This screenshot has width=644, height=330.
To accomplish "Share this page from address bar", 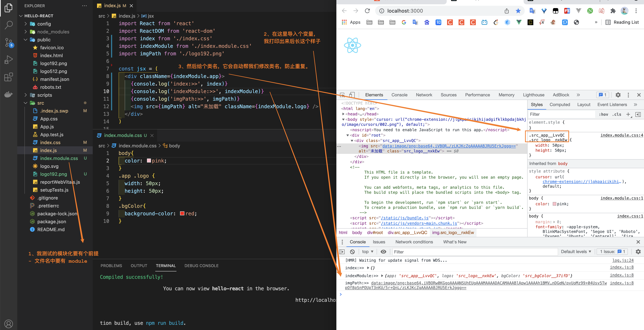I will (507, 11).
